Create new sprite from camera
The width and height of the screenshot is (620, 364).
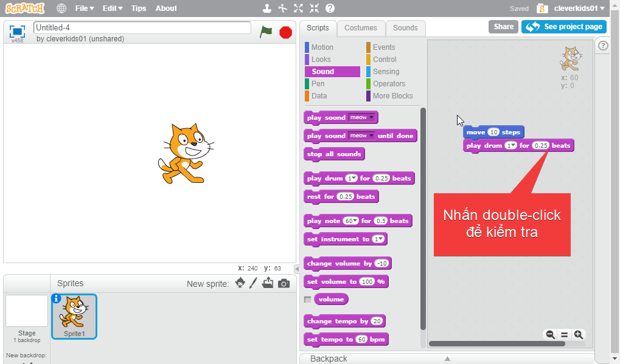tap(284, 283)
